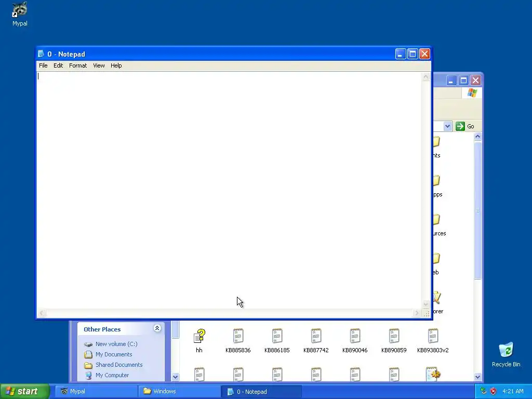532x399 pixels.
Task: Click the My Computer icon in Other Places
Action: click(x=88, y=376)
